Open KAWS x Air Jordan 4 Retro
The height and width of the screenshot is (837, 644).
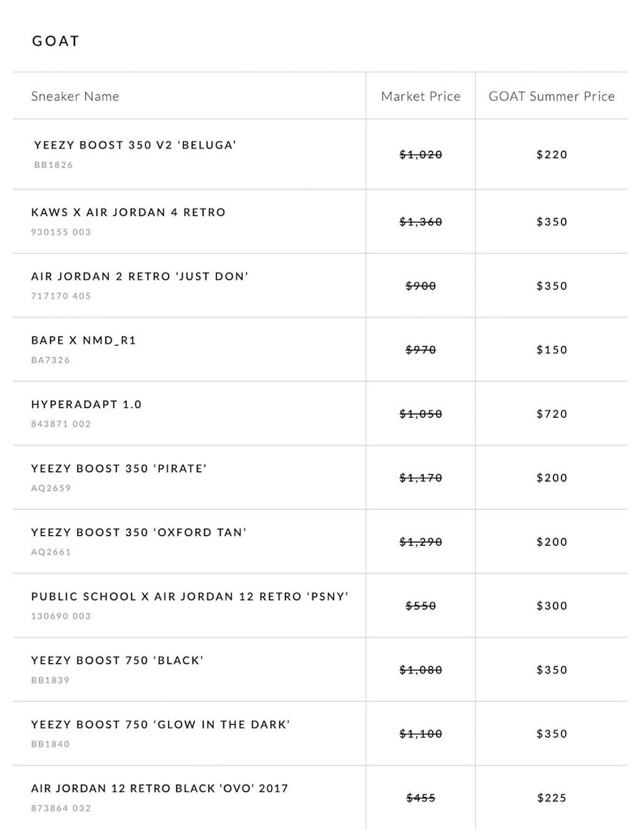pyautogui.click(x=128, y=212)
